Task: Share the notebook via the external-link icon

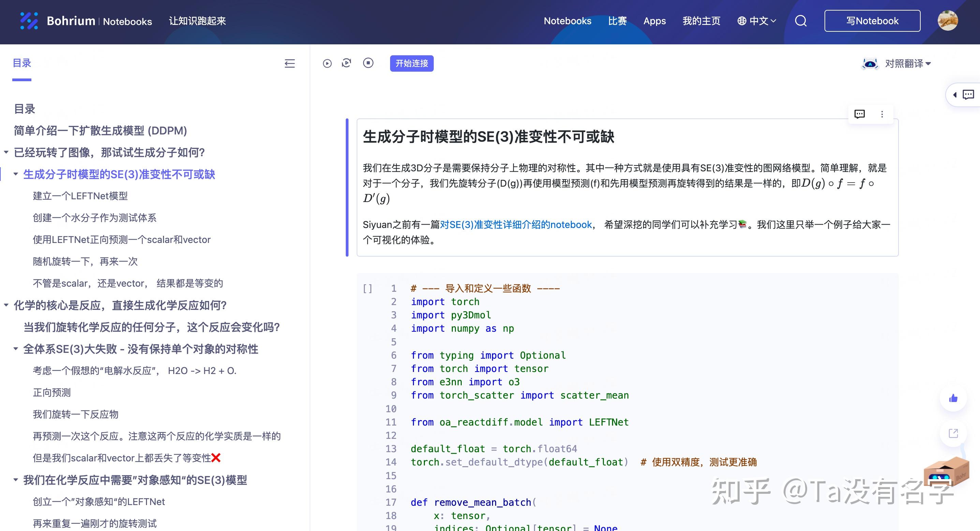Action: (953, 433)
